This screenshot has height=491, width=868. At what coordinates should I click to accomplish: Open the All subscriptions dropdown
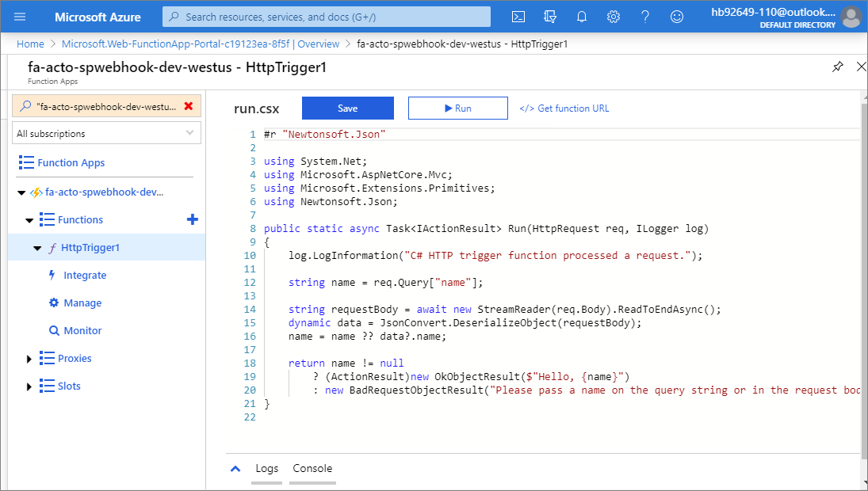106,132
